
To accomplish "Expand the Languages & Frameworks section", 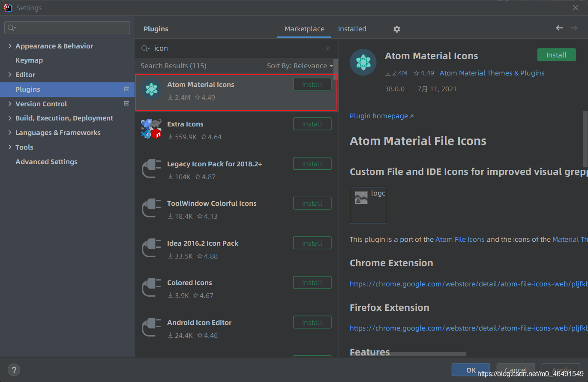I will [10, 132].
